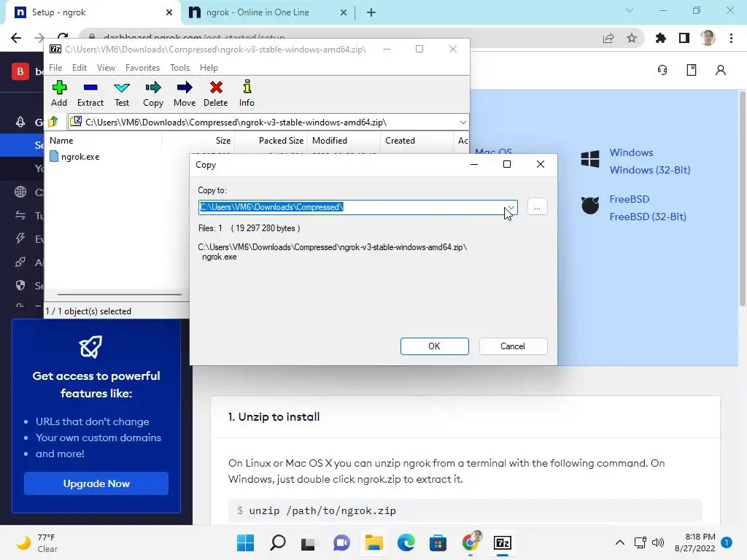
Task: Share this page from address bar
Action: (608, 38)
